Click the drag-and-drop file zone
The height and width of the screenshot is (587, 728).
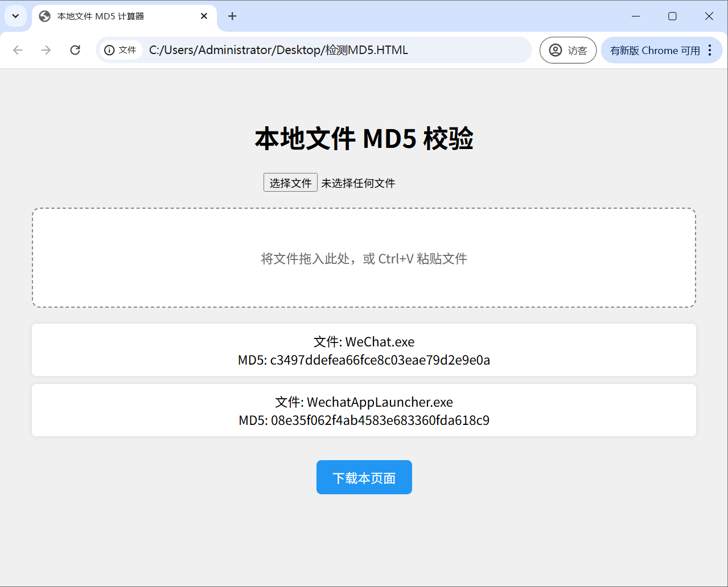point(364,258)
